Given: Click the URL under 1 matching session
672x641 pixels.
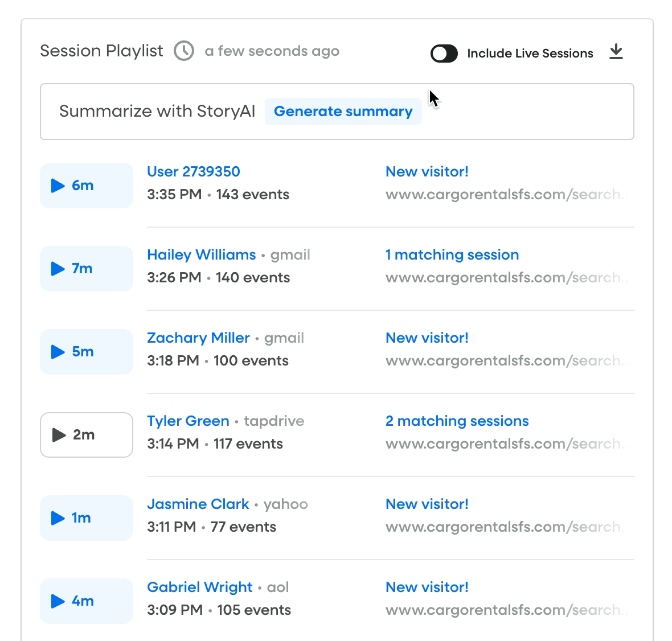Looking at the screenshot, I should tap(506, 278).
